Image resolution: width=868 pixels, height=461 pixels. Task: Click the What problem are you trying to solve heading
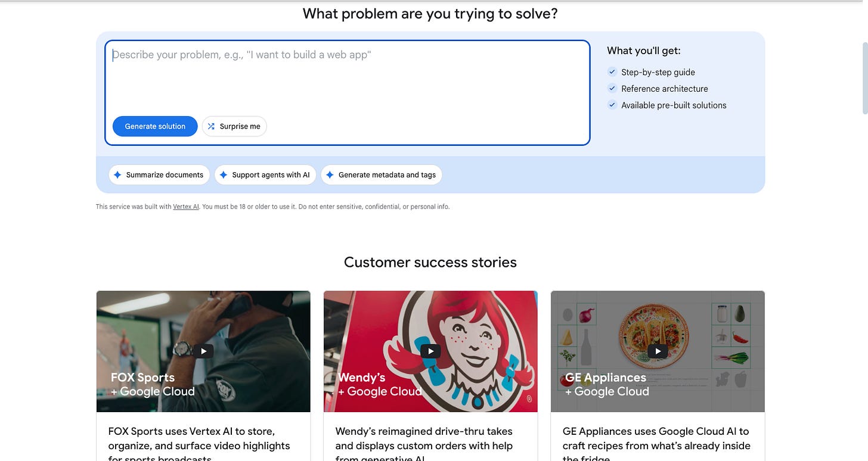tap(430, 14)
